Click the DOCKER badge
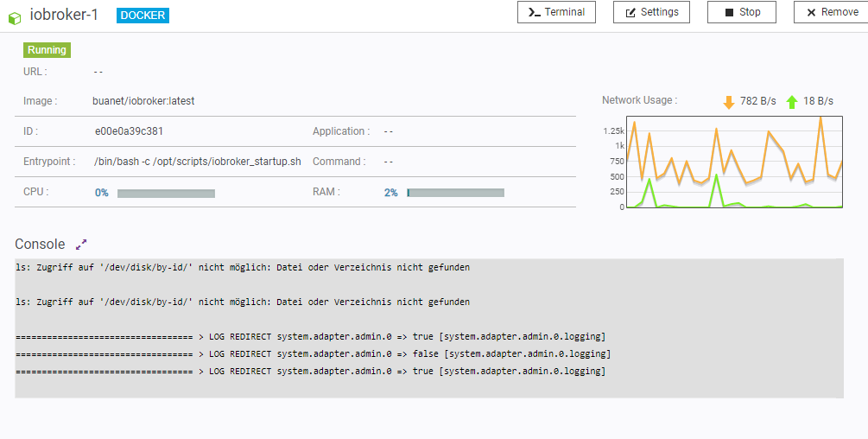 coord(143,16)
